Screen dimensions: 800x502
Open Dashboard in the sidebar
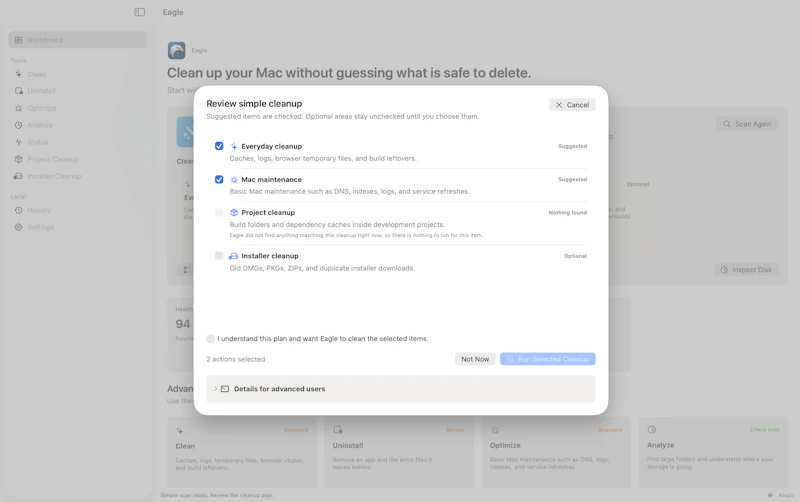pos(78,40)
